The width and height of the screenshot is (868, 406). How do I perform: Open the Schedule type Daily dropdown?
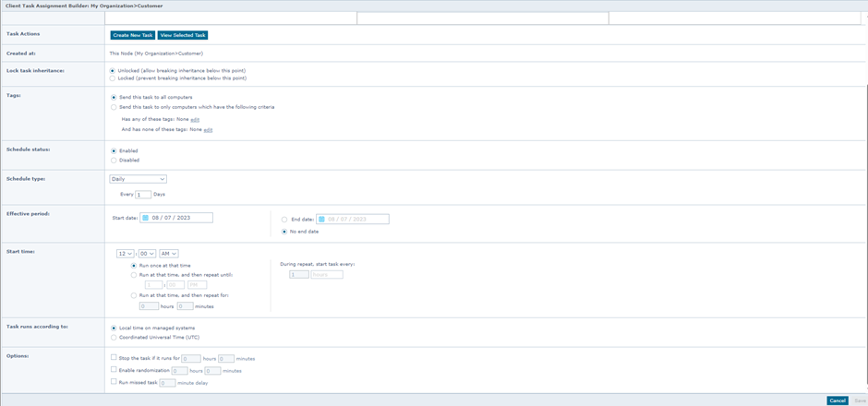pyautogui.click(x=139, y=179)
